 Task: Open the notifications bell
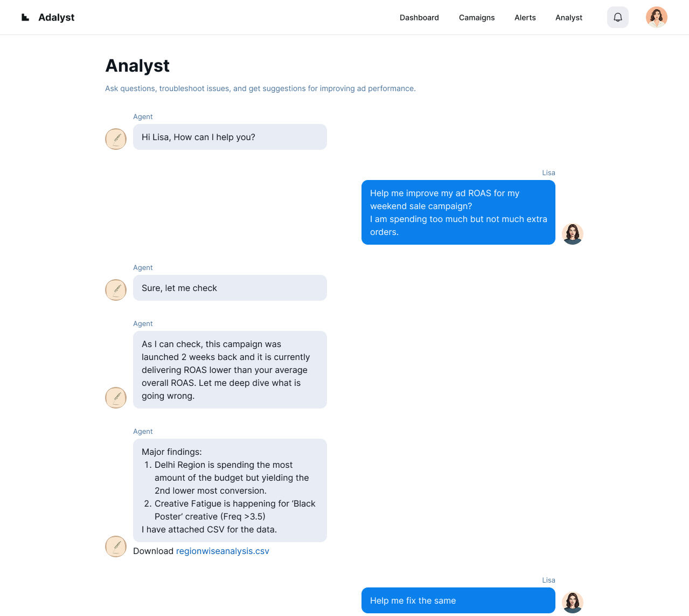click(618, 17)
